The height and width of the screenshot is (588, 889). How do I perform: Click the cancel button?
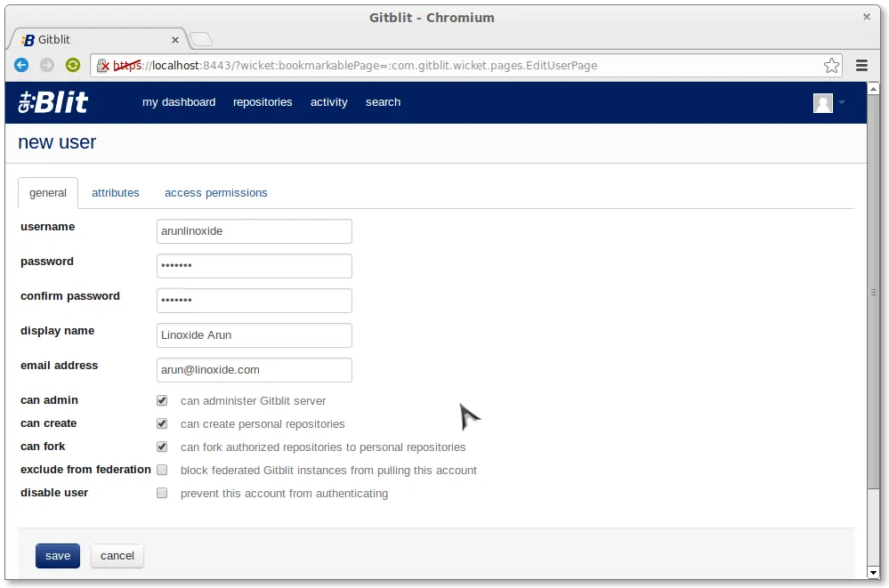[x=117, y=556]
